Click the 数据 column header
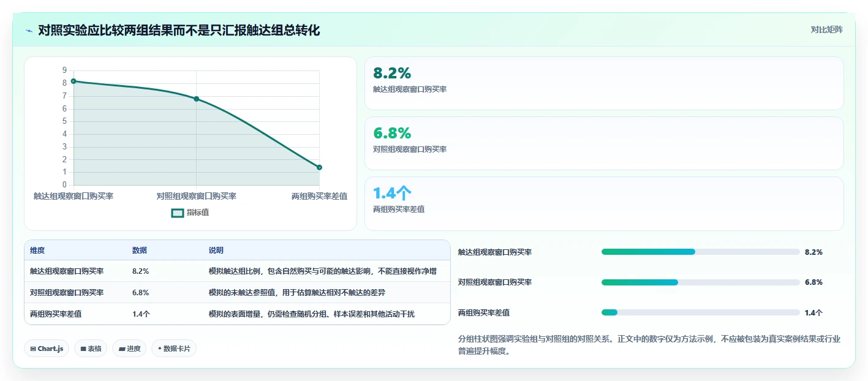The height and width of the screenshot is (381, 868). 140,251
